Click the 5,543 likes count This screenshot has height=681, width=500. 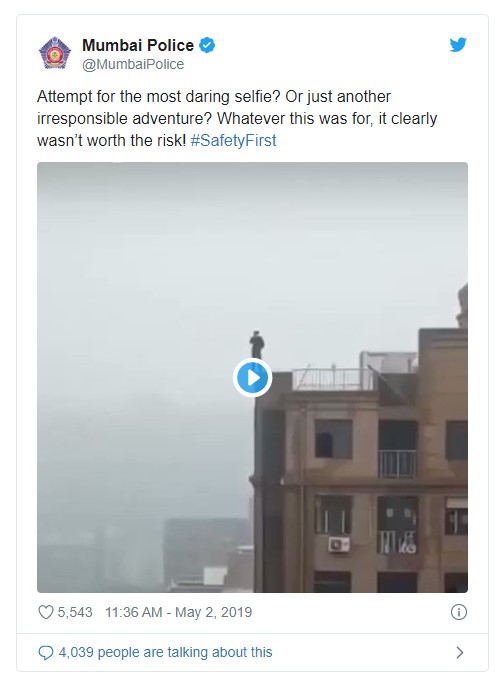[x=75, y=612]
